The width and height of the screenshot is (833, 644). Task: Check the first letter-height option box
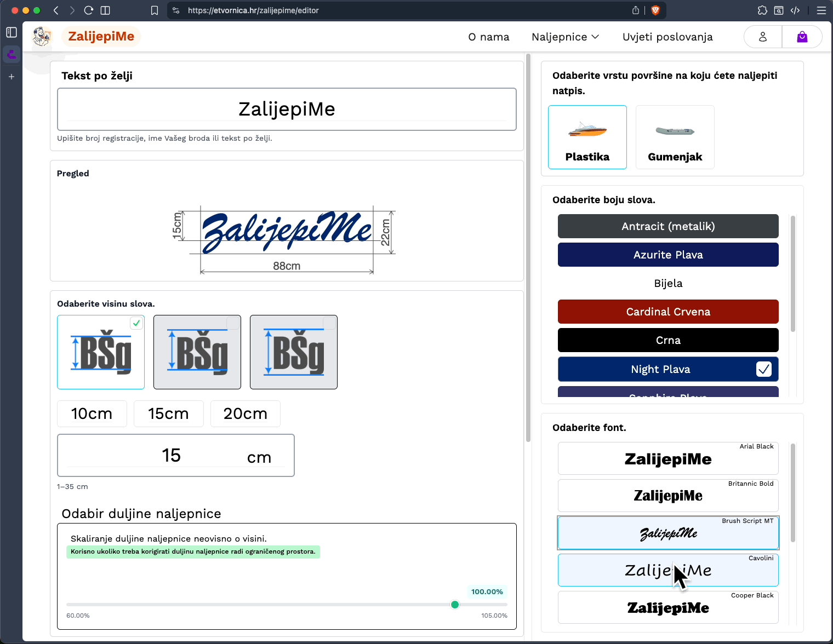coord(136,323)
